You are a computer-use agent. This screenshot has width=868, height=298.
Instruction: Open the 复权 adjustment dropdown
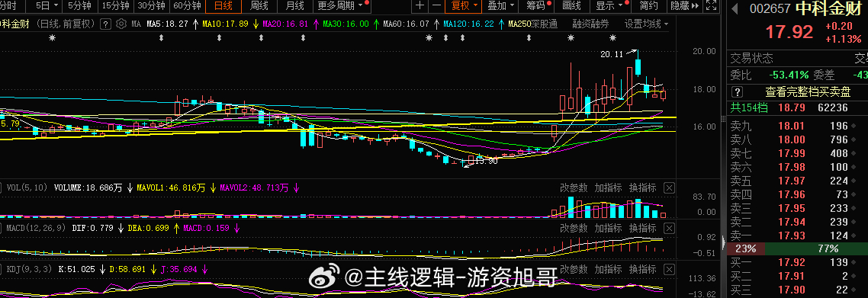click(x=464, y=6)
